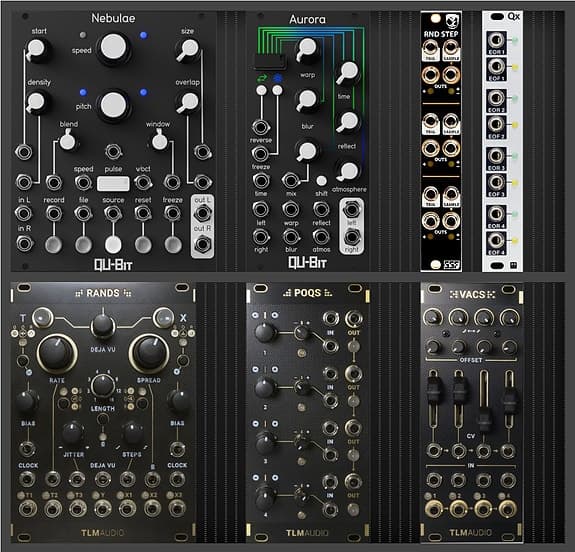The width and height of the screenshot is (575, 552).
Task: Click the RANDS Spread knob
Action: point(149,353)
